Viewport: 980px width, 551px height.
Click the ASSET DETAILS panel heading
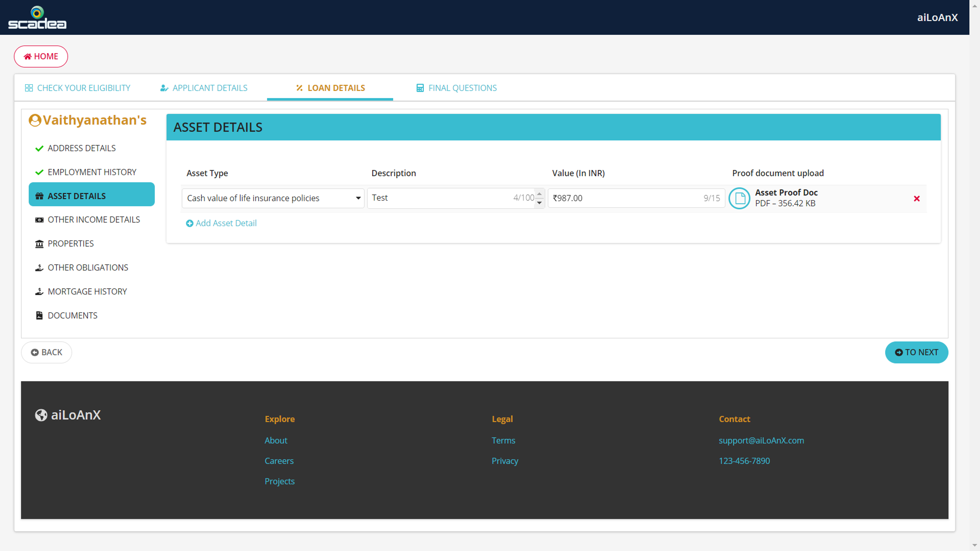click(x=218, y=127)
